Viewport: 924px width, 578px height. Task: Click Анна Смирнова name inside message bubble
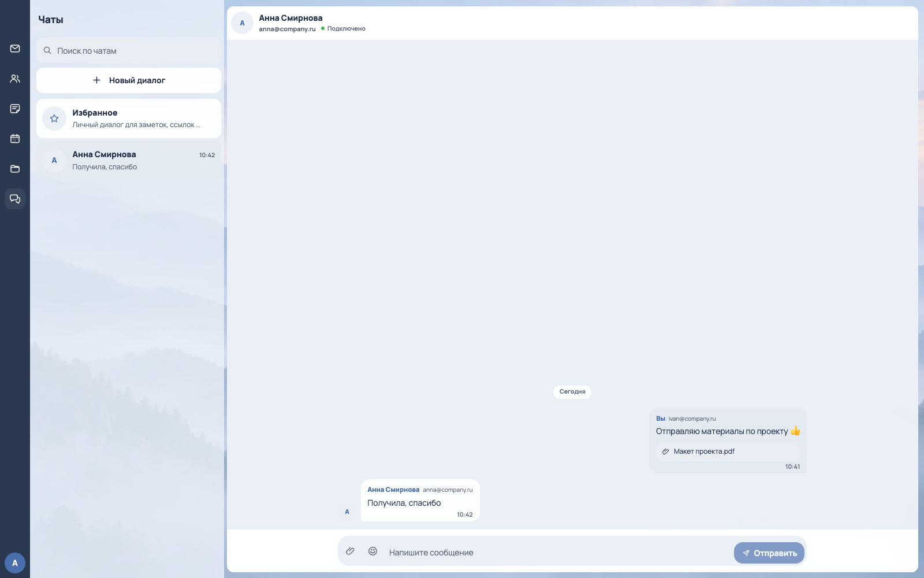pos(393,490)
